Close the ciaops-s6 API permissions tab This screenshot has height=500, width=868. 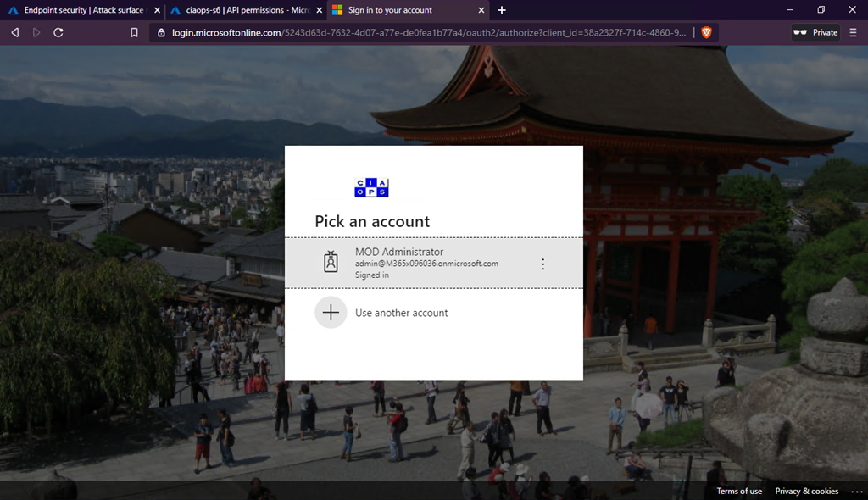[319, 10]
